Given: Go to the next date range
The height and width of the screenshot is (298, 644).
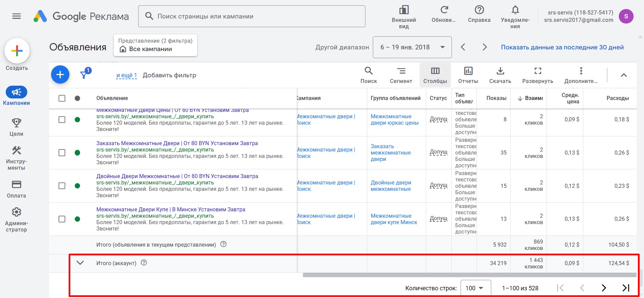Looking at the screenshot, I should 485,47.
